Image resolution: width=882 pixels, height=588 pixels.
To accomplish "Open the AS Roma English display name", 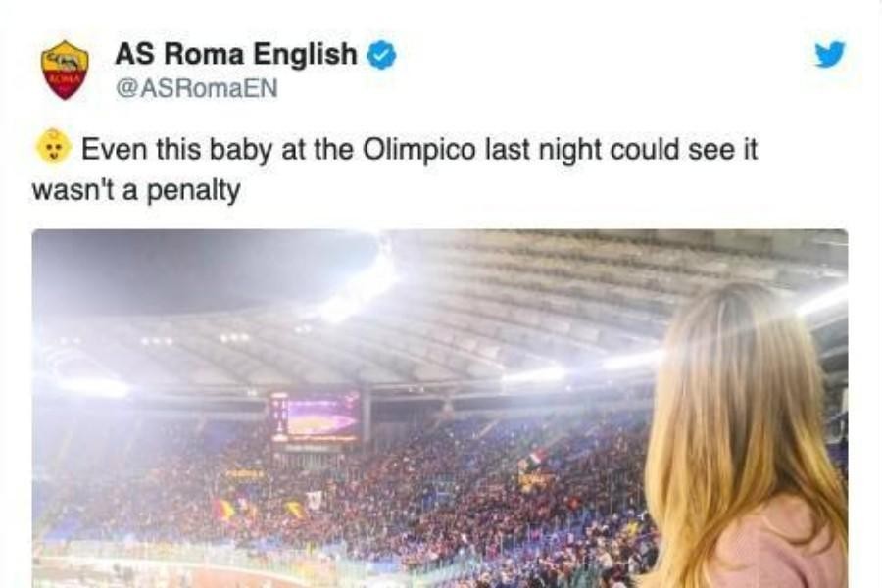I will 236,55.
